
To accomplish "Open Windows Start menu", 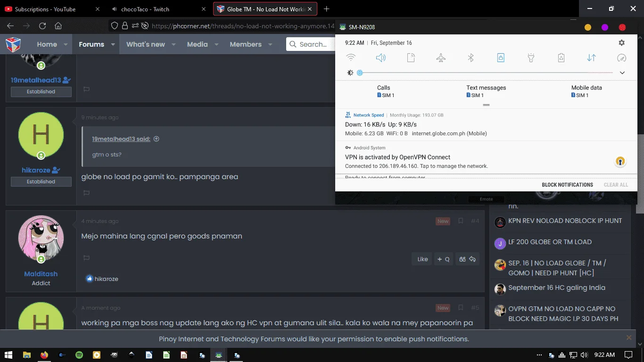I will pos(8,355).
